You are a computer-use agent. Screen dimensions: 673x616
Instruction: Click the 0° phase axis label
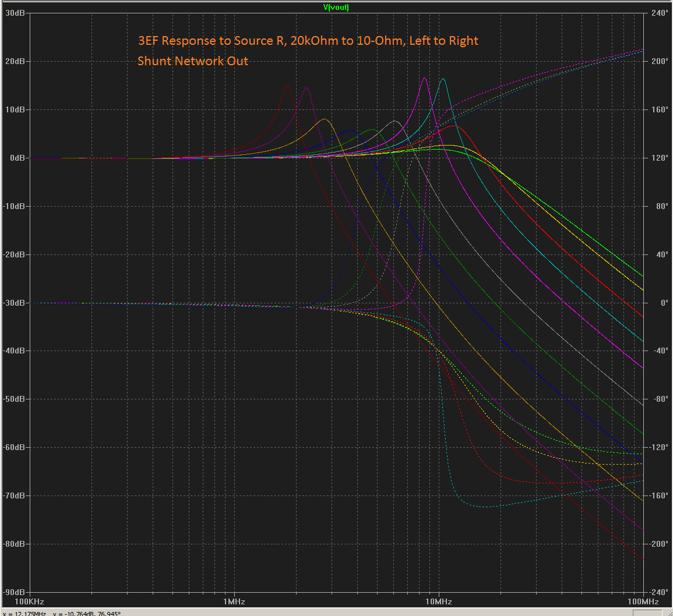(x=664, y=303)
